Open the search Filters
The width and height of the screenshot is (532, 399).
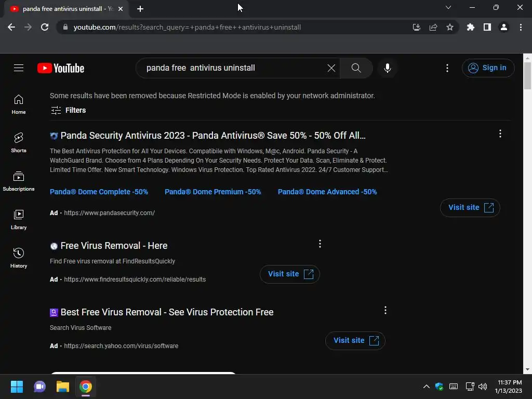pyautogui.click(x=68, y=110)
